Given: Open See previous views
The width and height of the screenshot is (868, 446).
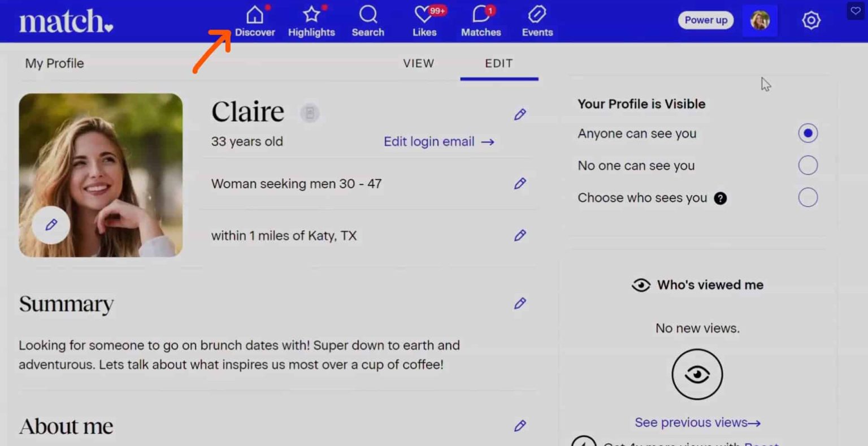Looking at the screenshot, I should (697, 422).
